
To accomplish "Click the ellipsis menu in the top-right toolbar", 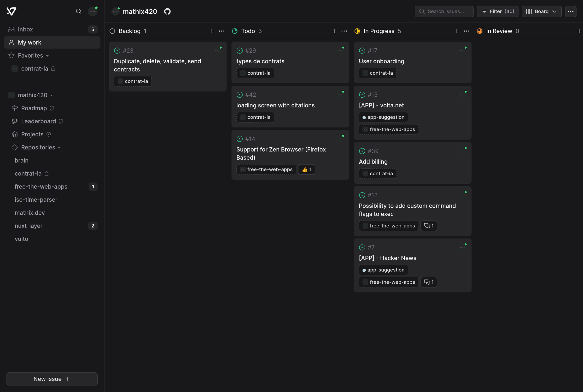I will click(x=571, y=11).
